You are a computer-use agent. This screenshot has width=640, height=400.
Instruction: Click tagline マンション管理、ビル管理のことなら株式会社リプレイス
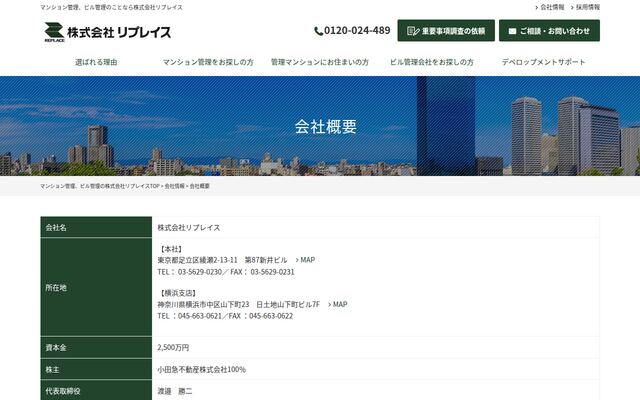[x=111, y=7]
